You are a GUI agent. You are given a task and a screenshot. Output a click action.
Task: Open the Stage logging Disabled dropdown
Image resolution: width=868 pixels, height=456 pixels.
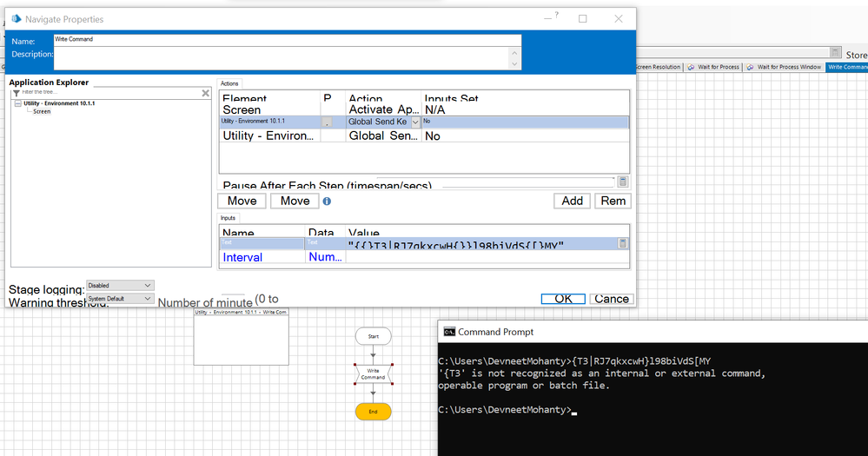(147, 286)
